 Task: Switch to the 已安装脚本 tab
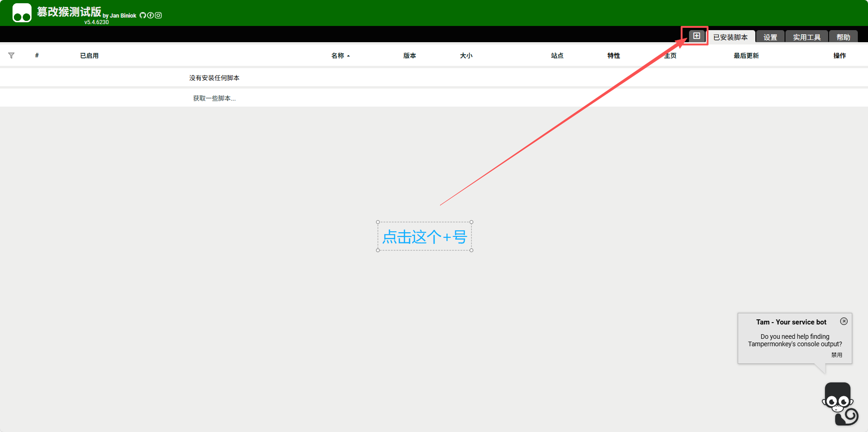click(730, 37)
